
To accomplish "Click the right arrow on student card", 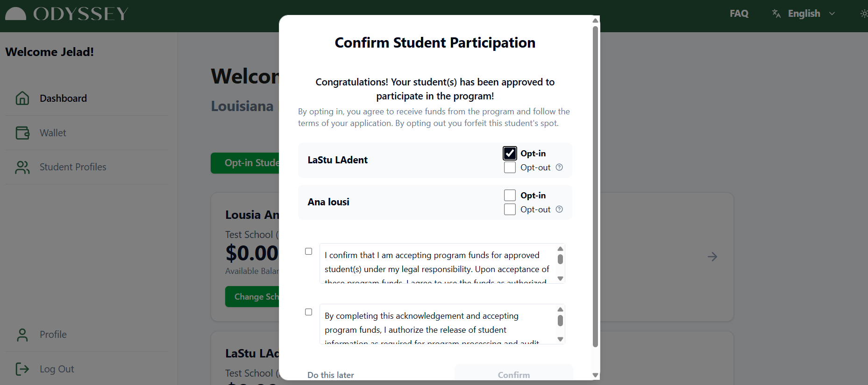I will click(x=712, y=257).
